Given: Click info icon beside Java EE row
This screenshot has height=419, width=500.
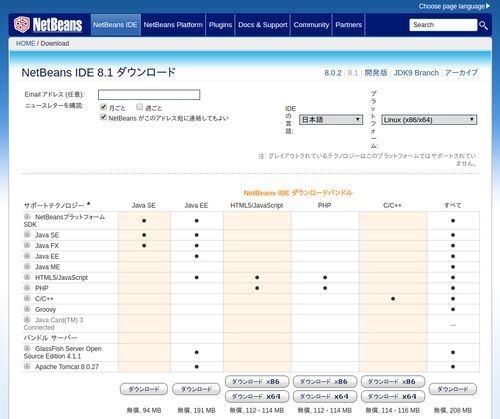Looking at the screenshot, I should [x=27, y=256].
